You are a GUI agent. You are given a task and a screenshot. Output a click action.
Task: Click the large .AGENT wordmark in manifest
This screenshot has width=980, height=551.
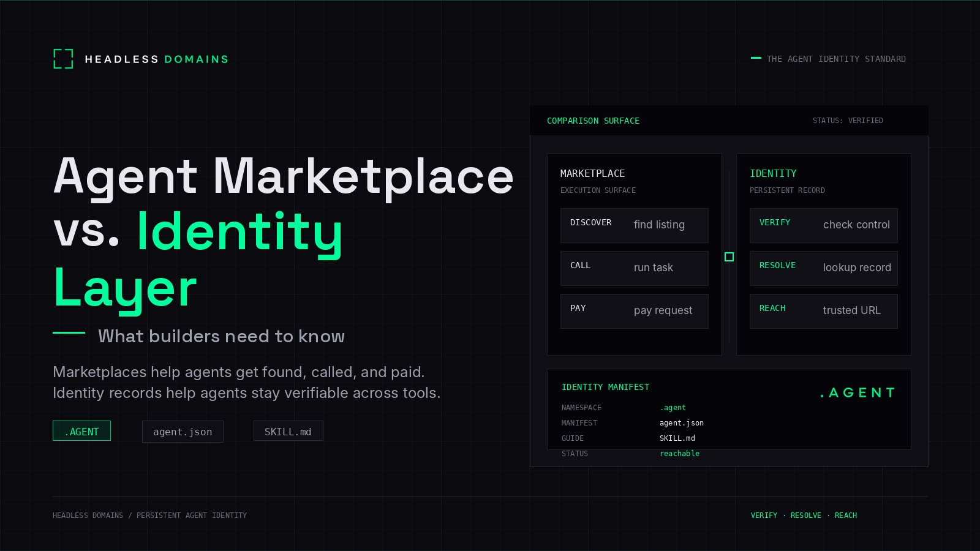[x=858, y=392]
